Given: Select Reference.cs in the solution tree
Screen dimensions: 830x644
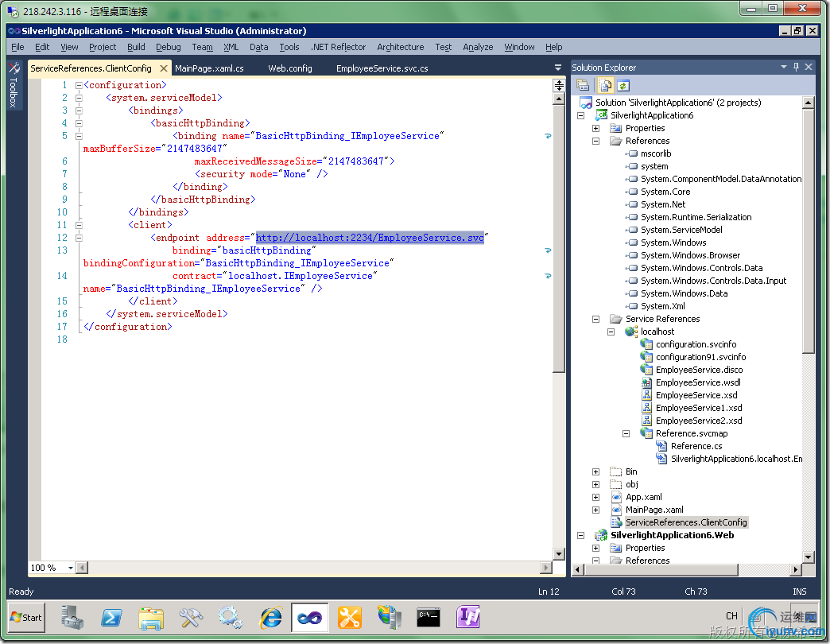Looking at the screenshot, I should (696, 446).
